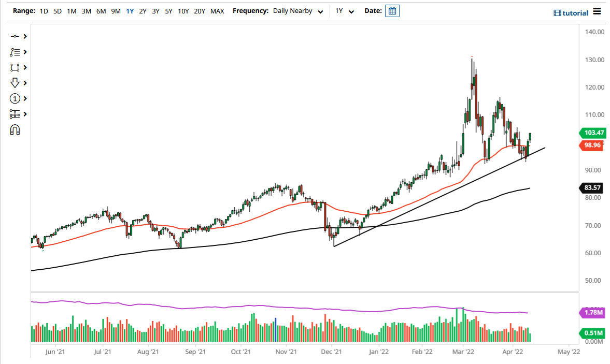Select the numbered circle label tool
Image resolution: width=610 pixels, height=364 pixels.
[x=15, y=99]
